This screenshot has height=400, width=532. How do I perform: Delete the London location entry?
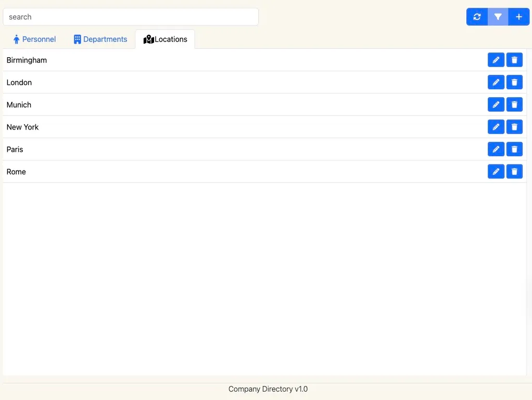click(x=514, y=82)
